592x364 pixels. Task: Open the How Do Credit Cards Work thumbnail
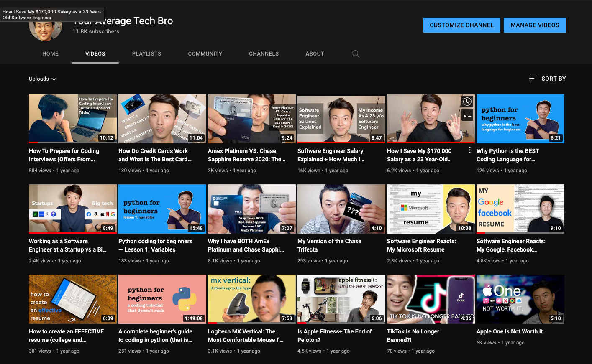coord(162,119)
